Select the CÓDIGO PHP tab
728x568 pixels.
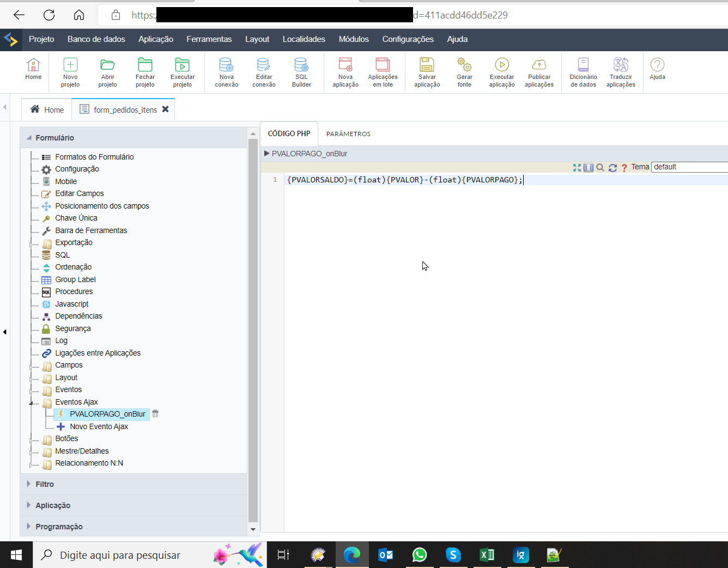click(x=289, y=133)
